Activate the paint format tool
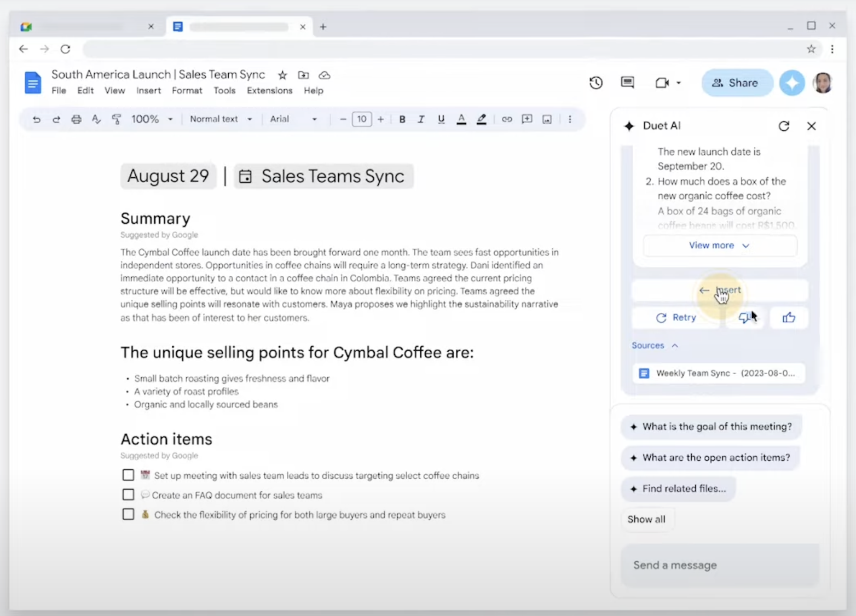This screenshot has height=616, width=856. tap(116, 119)
